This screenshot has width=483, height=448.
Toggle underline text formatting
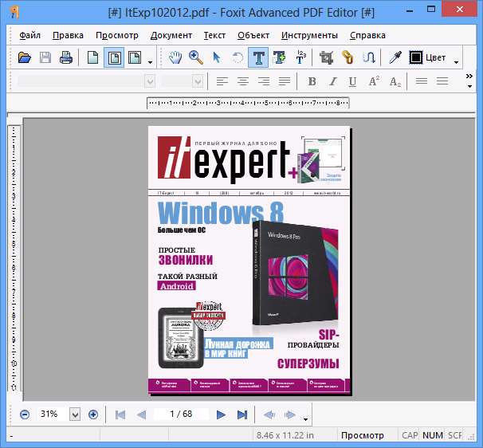pyautogui.click(x=351, y=81)
